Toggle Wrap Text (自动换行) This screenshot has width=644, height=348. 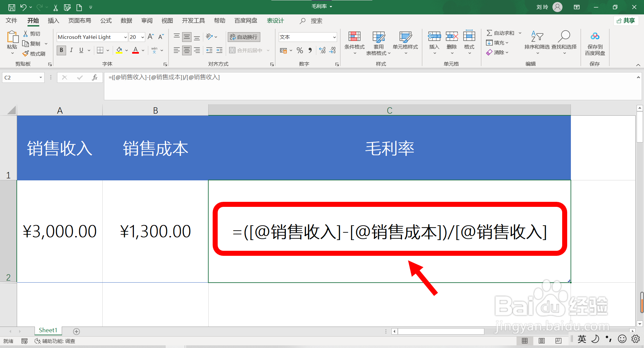244,37
